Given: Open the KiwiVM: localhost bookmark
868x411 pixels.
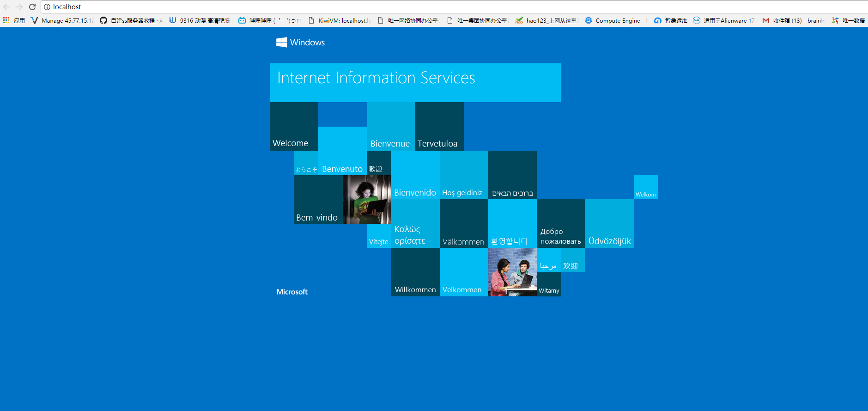Looking at the screenshot, I should (x=340, y=20).
